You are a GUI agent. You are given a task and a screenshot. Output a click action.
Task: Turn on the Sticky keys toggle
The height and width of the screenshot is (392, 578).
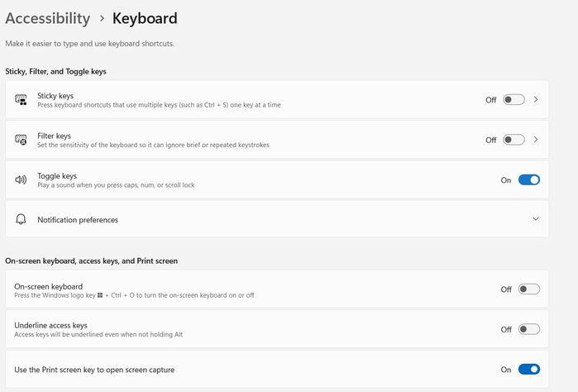[x=514, y=100]
